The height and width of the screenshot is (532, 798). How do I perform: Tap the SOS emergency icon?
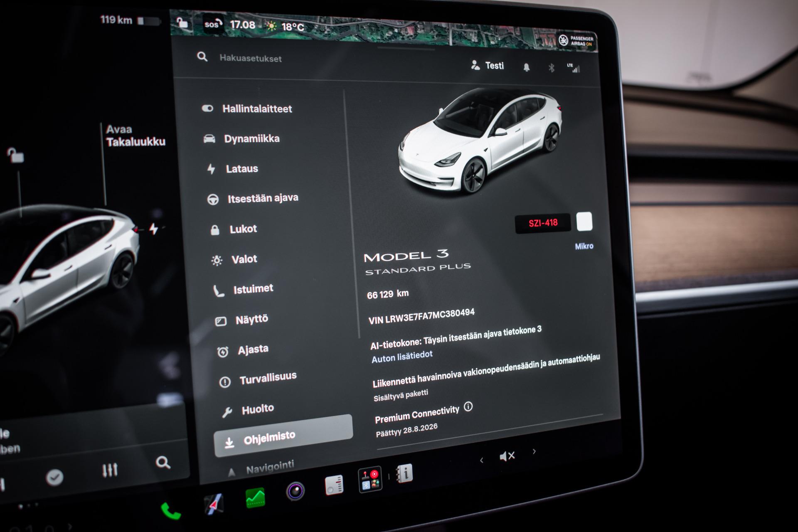pos(213,24)
